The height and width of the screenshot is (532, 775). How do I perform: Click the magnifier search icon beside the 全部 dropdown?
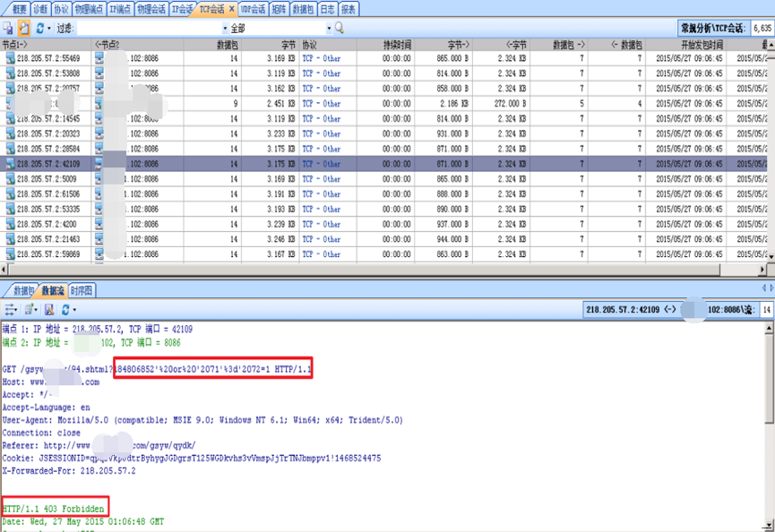click(340, 29)
